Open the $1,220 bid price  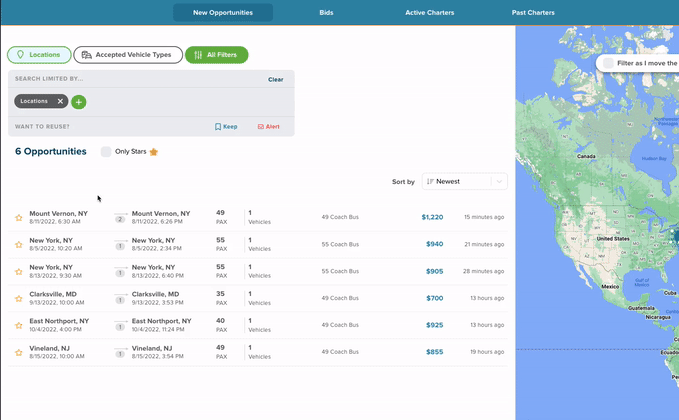(x=432, y=217)
